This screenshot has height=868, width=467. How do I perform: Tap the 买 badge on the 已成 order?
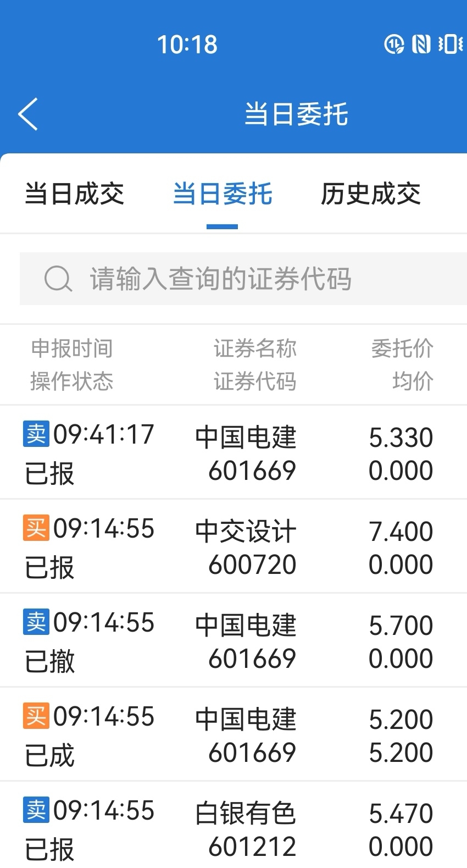tap(36, 716)
